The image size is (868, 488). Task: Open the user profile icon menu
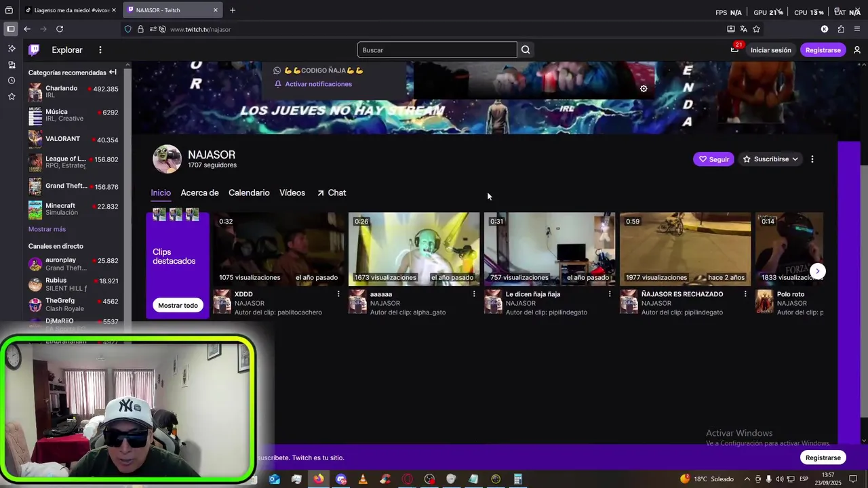click(857, 49)
